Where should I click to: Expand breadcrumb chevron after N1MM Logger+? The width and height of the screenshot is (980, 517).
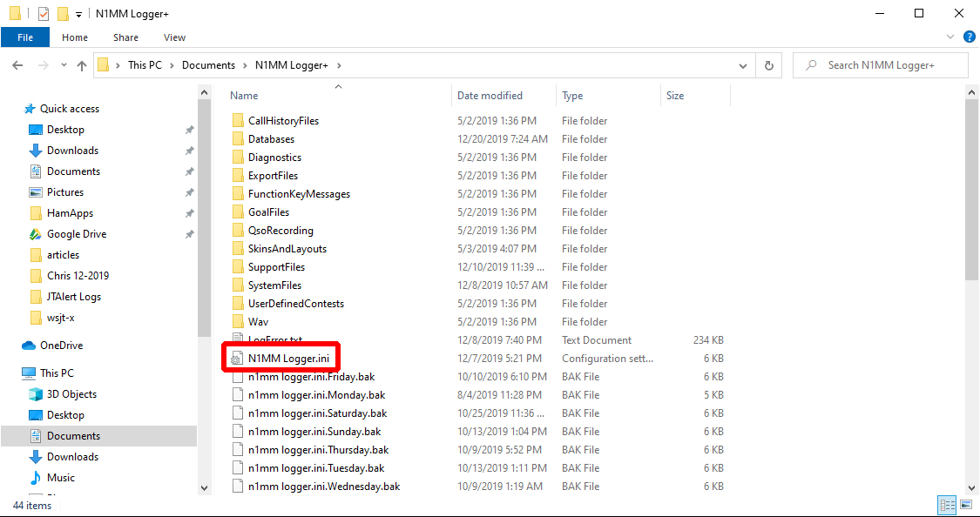point(340,65)
